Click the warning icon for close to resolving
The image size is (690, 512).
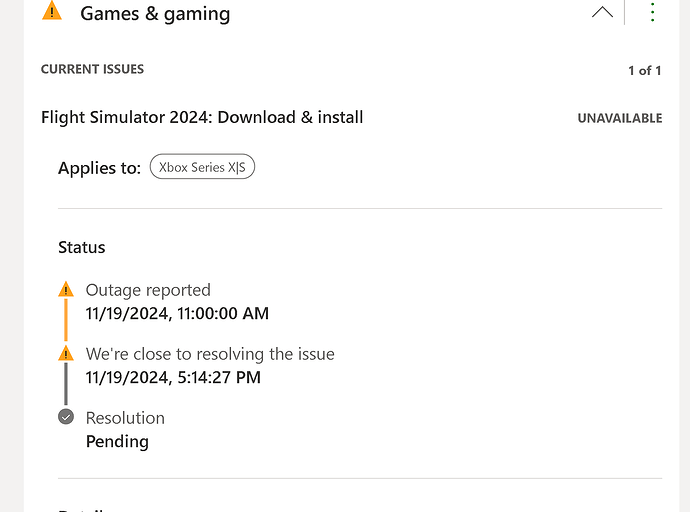click(x=66, y=354)
